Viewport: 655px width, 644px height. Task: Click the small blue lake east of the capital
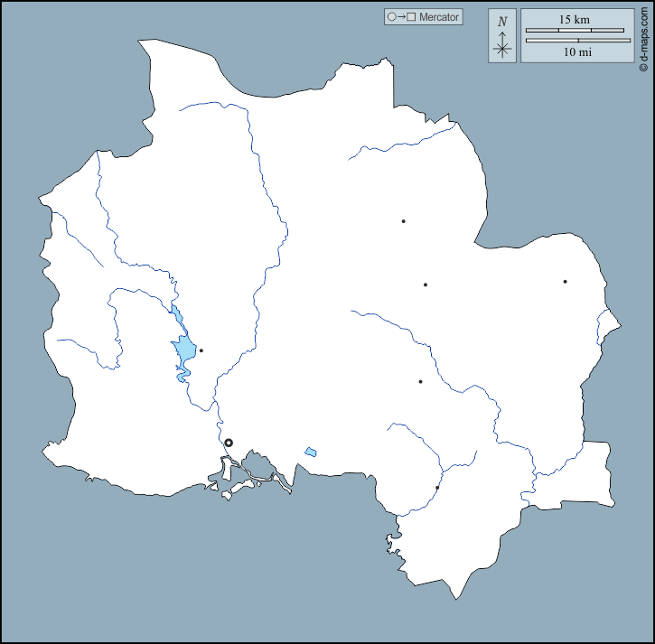(x=311, y=452)
